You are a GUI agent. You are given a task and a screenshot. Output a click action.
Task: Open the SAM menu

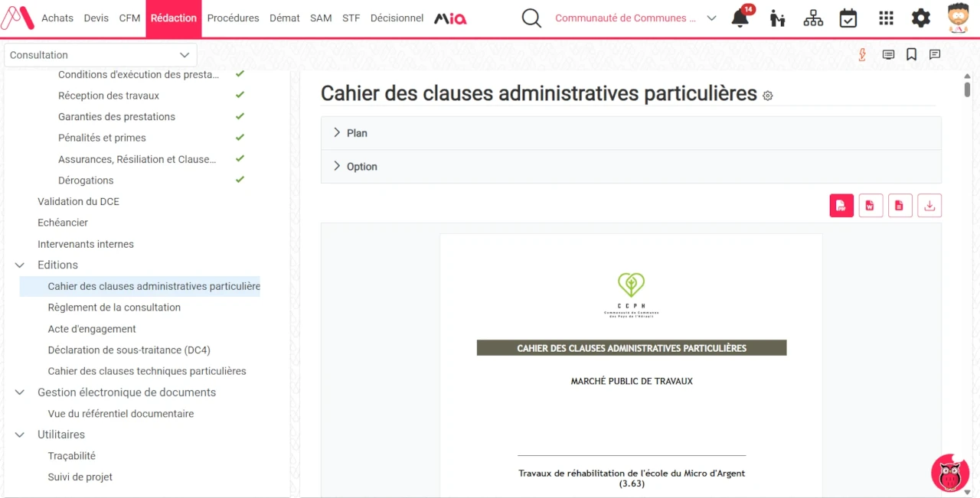pyautogui.click(x=321, y=18)
